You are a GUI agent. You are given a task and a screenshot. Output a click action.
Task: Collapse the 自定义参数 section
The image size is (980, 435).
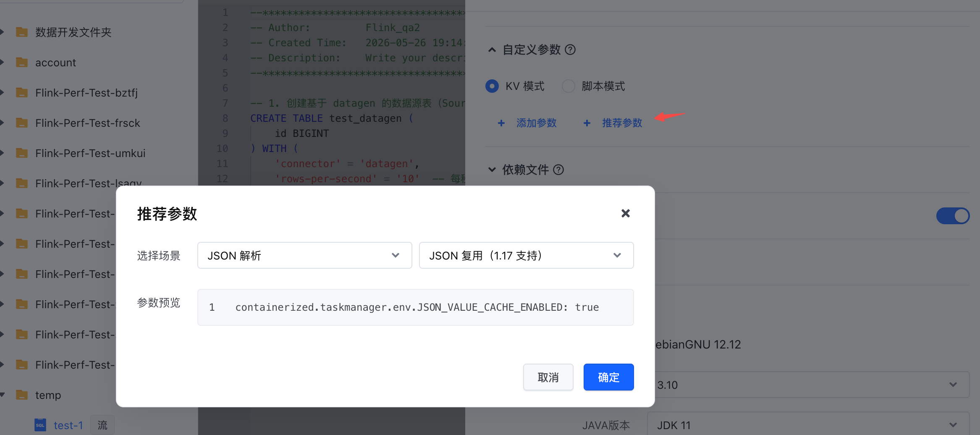(x=492, y=50)
